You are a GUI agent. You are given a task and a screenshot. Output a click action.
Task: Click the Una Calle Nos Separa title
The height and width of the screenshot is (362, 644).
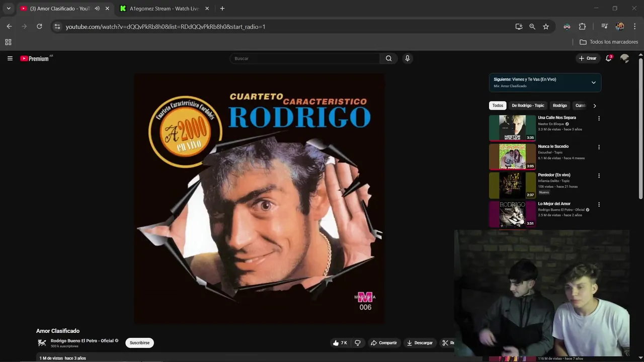(557, 118)
